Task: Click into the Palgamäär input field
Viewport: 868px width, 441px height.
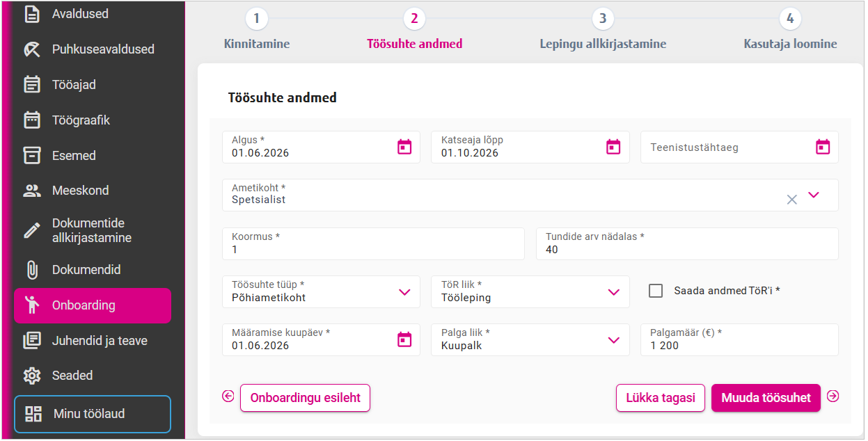Action: tap(739, 339)
